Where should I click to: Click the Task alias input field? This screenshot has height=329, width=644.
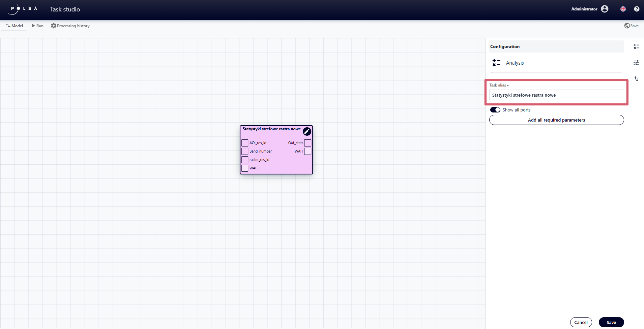click(x=556, y=95)
